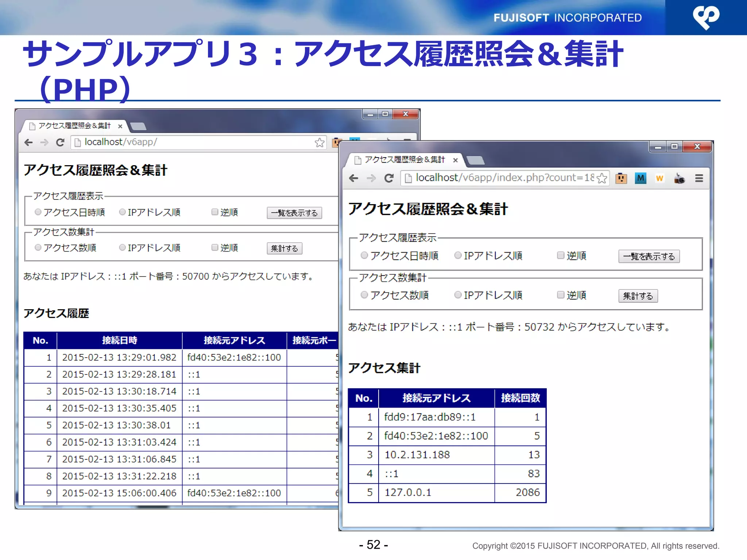Bookmark the localhost/v6app/ page with the star icon
Image resolution: width=747 pixels, height=560 pixels.
click(x=320, y=143)
